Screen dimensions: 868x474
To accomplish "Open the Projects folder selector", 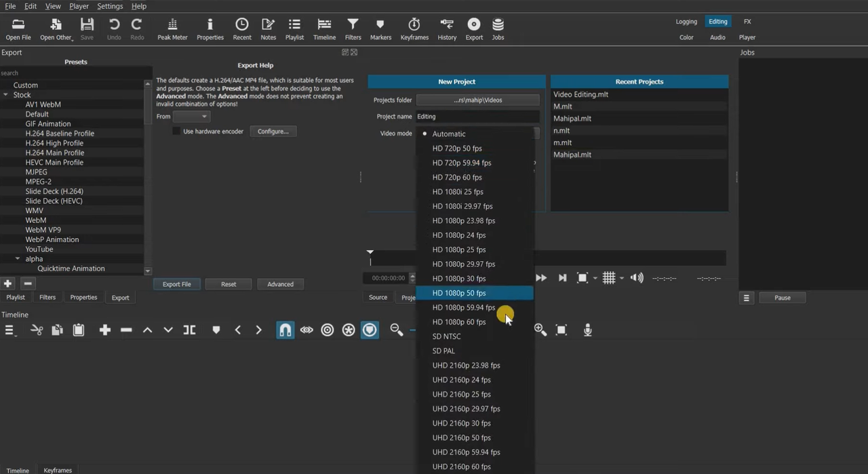I will click(477, 100).
